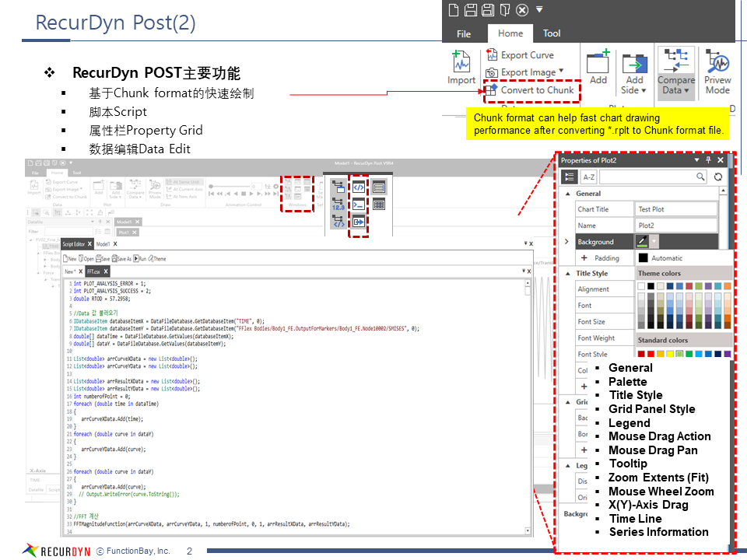Click the refresh icon in Properties panel
This screenshot has width=747, height=560.
tap(717, 177)
